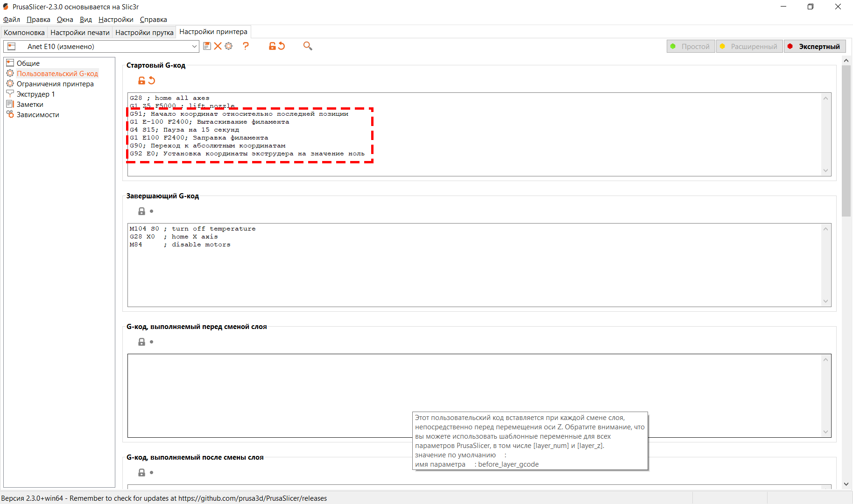This screenshot has height=504, width=853.
Task: Click the dot icon under Завершающий G-код
Action: [x=152, y=211]
